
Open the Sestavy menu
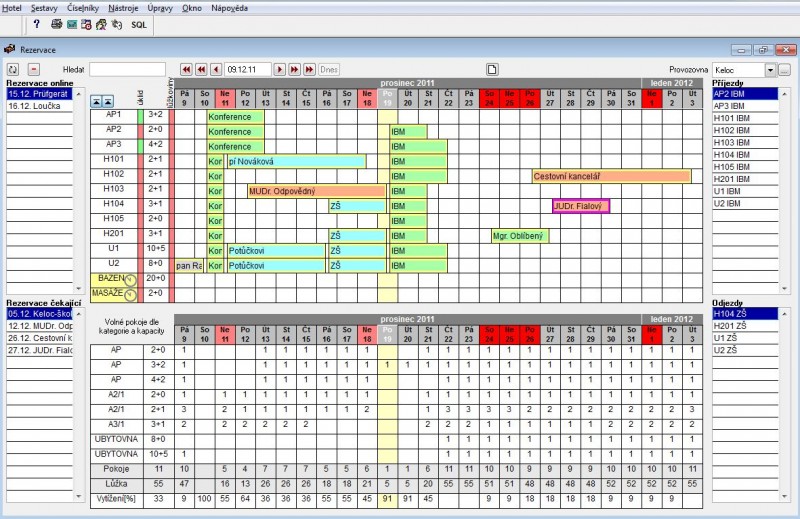[x=44, y=7]
